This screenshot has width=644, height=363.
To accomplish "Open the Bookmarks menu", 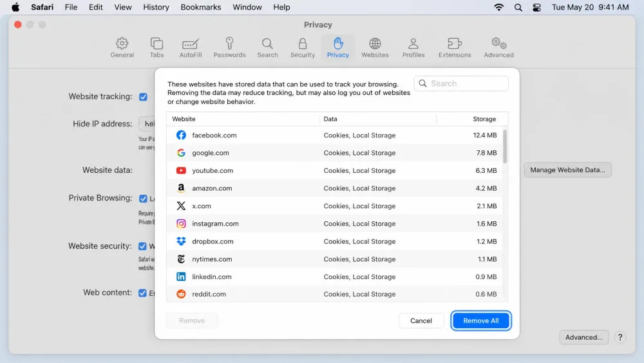I will 201,7.
